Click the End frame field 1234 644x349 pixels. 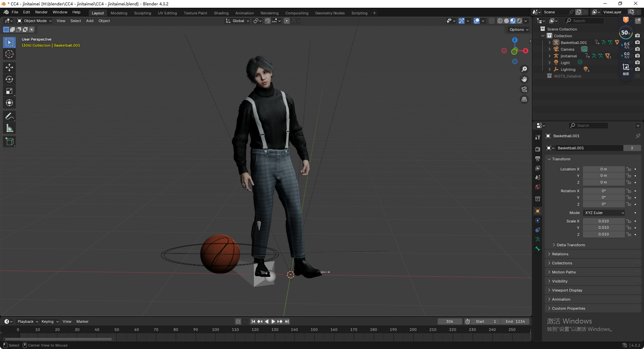[515, 322]
